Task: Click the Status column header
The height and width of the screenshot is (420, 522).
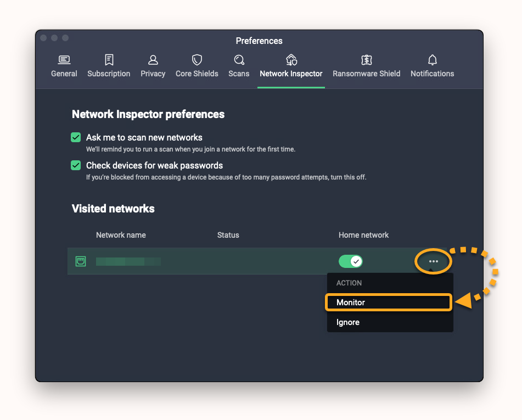Action: click(228, 235)
